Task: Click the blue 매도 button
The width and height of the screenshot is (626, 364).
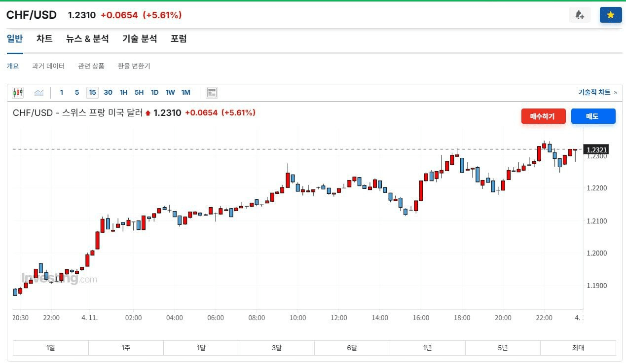Action: point(593,116)
